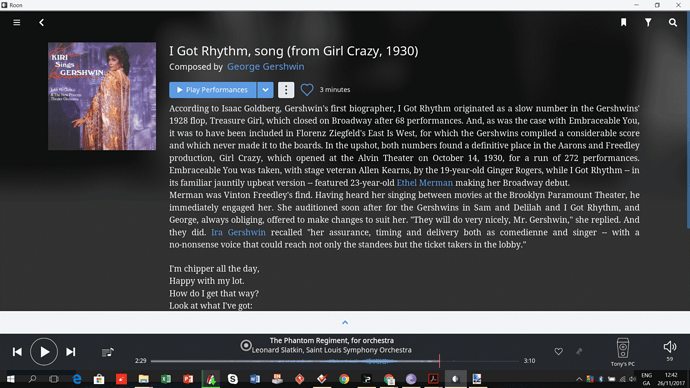This screenshot has height=388, width=690.
Task: Open the play queue icon
Action: (x=107, y=352)
